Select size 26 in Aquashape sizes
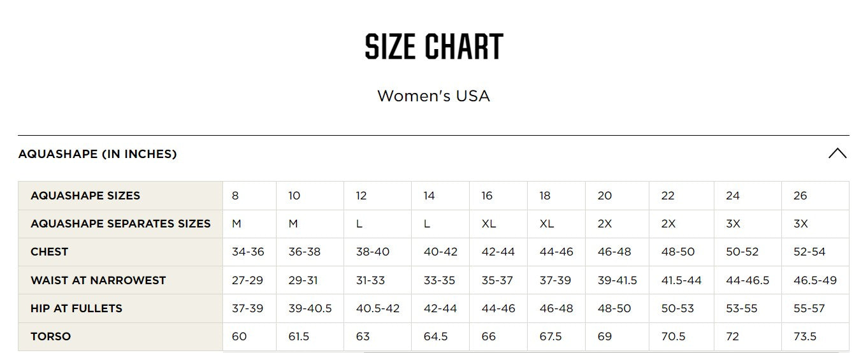Viewport: 868px width, 353px height. pyautogui.click(x=800, y=196)
